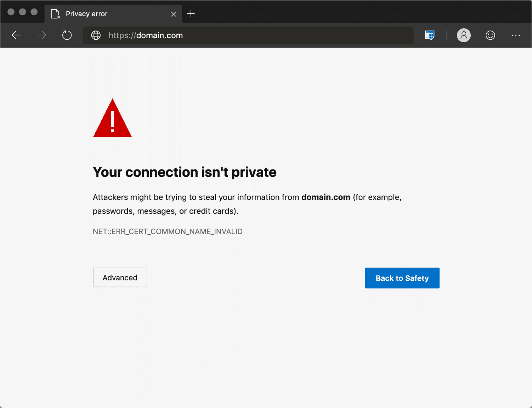Click inside the address bar
Viewport: 532px width, 408px height.
[248, 35]
